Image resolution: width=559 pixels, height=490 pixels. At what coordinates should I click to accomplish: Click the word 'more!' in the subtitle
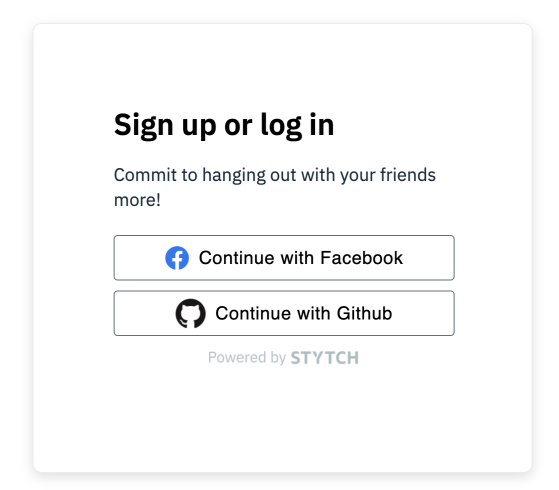pos(137,200)
